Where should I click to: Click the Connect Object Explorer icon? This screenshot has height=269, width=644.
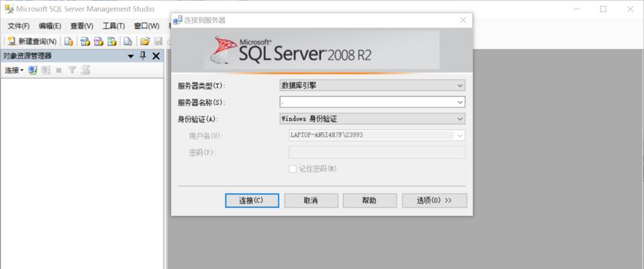point(33,71)
